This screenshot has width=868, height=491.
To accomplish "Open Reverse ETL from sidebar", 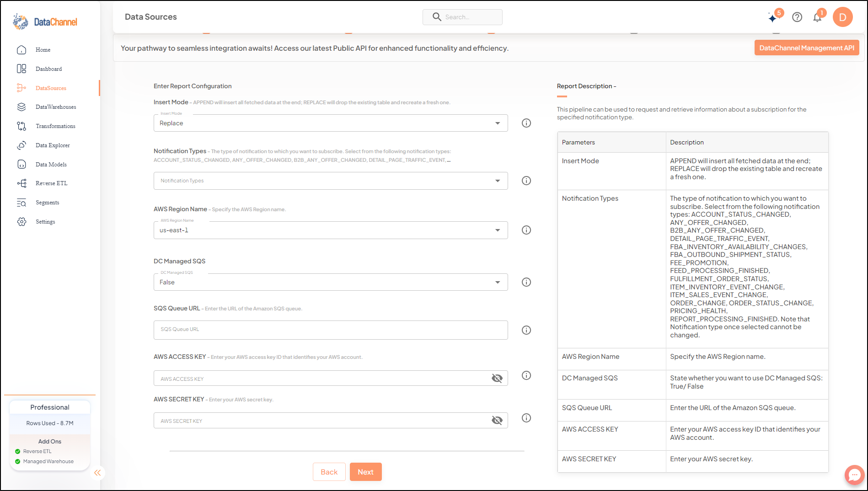I will tap(51, 183).
